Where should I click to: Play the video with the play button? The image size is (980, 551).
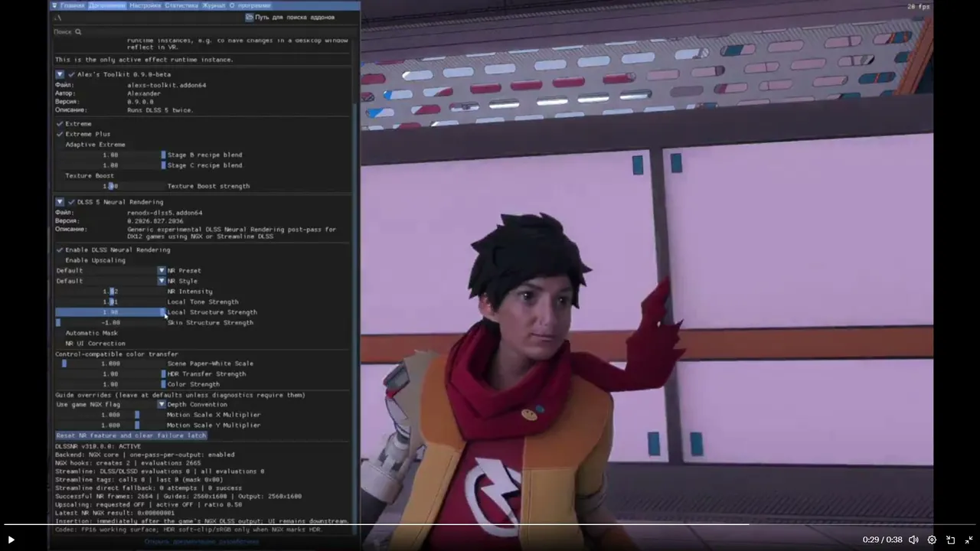(11, 540)
